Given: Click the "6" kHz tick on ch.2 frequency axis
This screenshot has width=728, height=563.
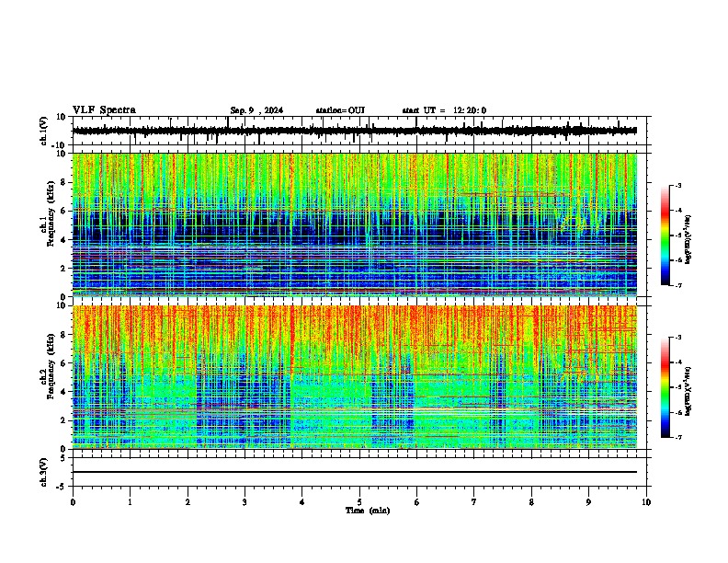Looking at the screenshot, I should tap(64, 363).
